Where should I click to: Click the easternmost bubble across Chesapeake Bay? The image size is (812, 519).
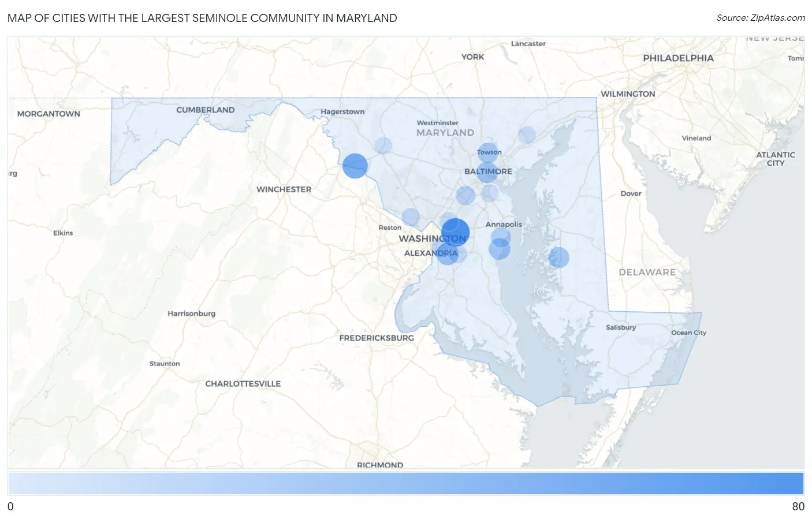tap(558, 257)
